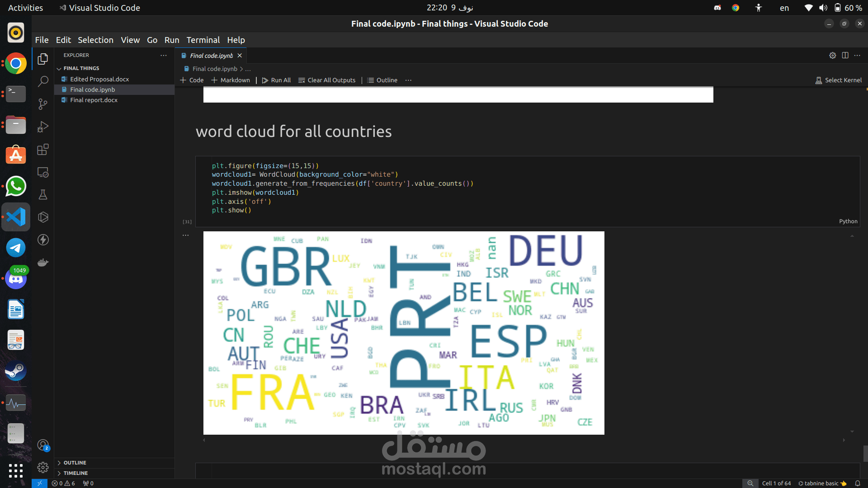The height and width of the screenshot is (488, 868).
Task: Open the Terminal menu
Action: [x=203, y=40]
